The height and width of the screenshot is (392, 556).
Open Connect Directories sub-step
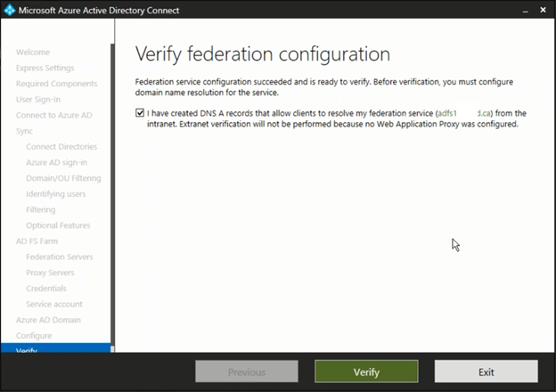(x=61, y=146)
